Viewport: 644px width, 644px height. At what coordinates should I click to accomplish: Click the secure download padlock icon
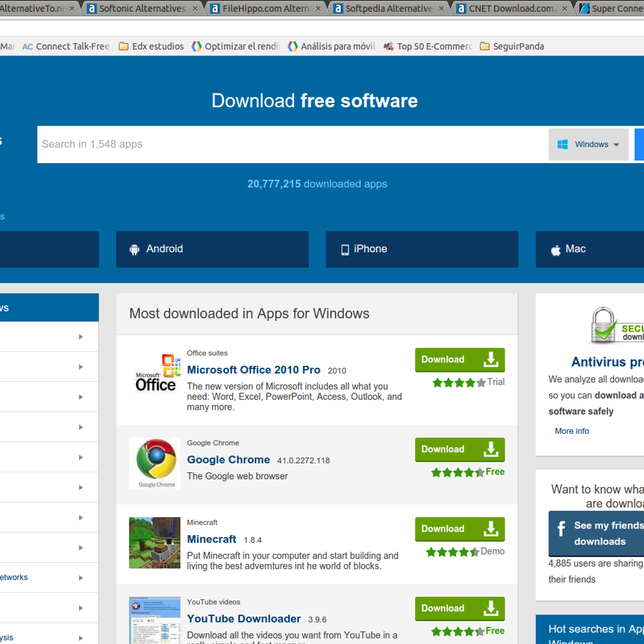tap(604, 325)
